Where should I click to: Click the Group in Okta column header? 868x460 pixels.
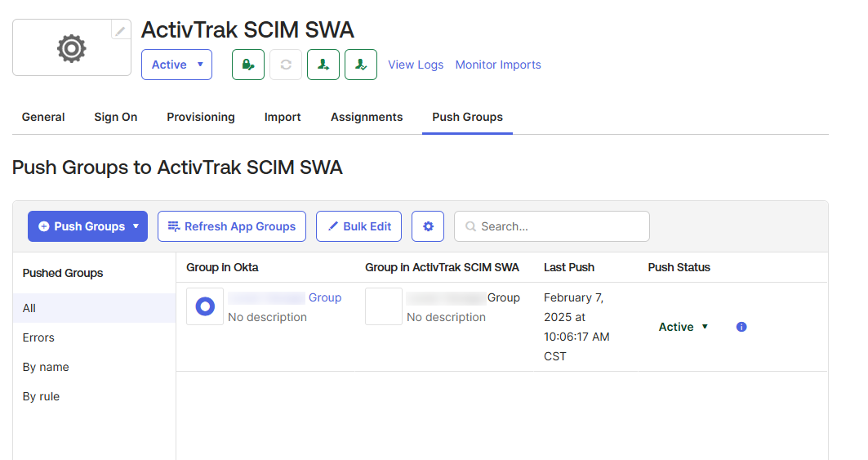[x=223, y=267]
